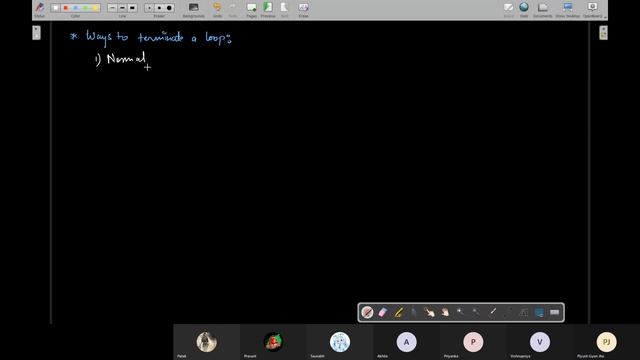
Task: Select Saurabh's participant thumbnail
Action: pos(340,342)
